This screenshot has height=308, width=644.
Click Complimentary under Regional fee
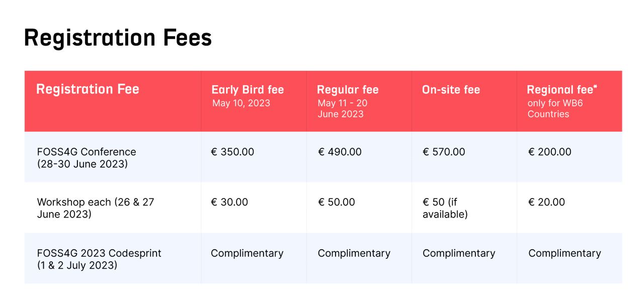pyautogui.click(x=565, y=253)
